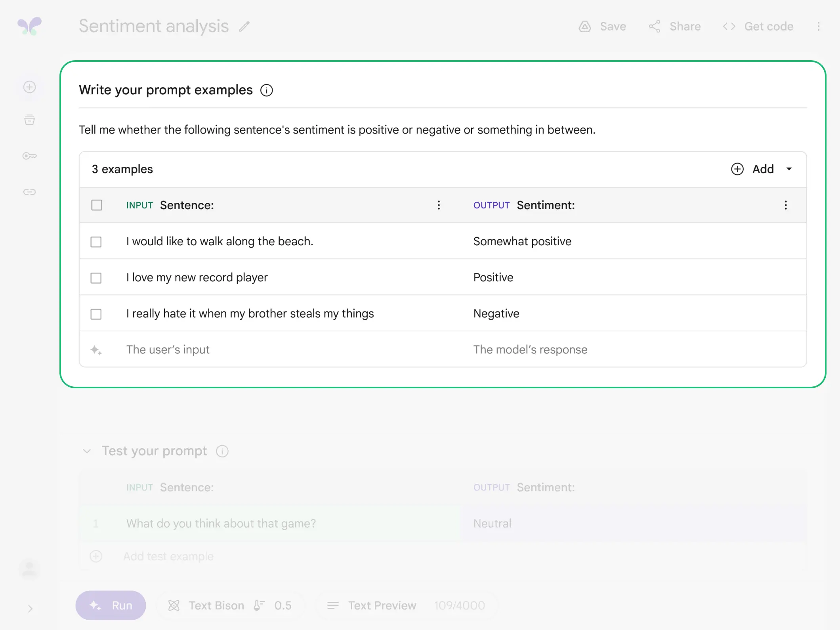The height and width of the screenshot is (630, 840).
Task: Open the API key panel
Action: pyautogui.click(x=29, y=156)
